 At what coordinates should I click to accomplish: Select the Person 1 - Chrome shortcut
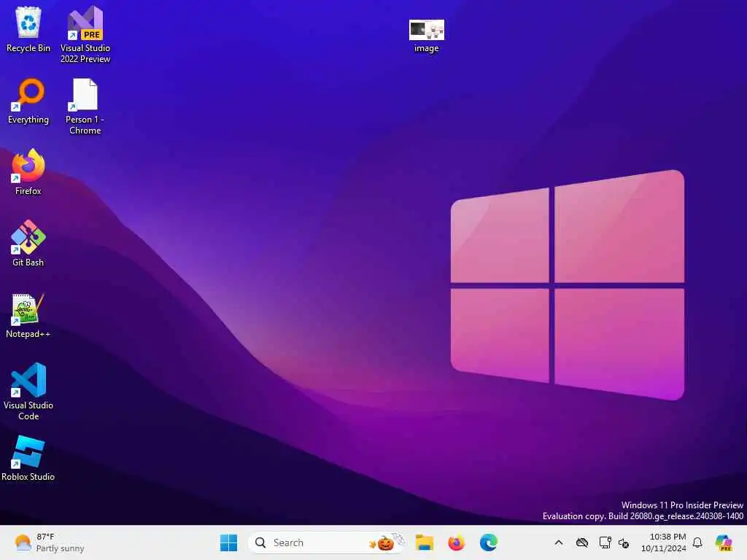coord(85,106)
